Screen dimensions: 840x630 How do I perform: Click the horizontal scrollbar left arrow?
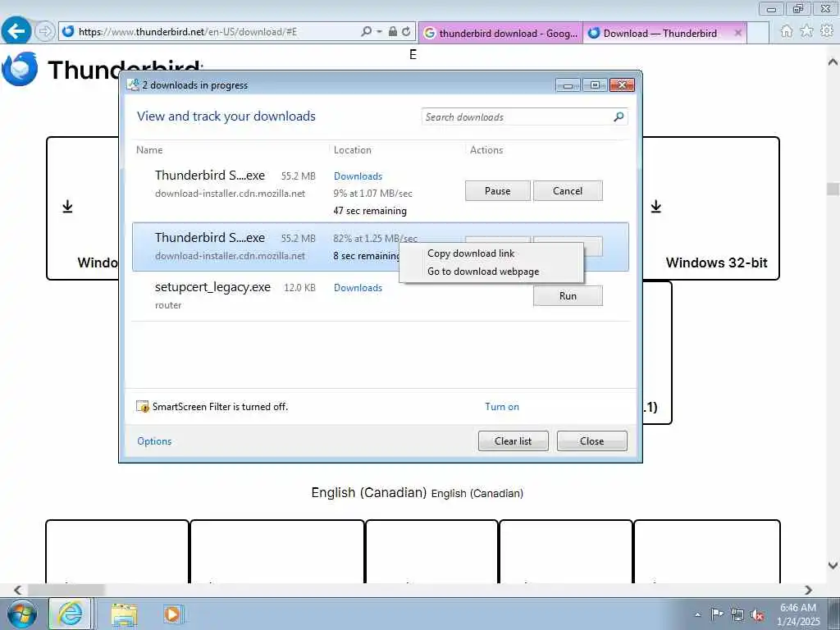pos(17,590)
